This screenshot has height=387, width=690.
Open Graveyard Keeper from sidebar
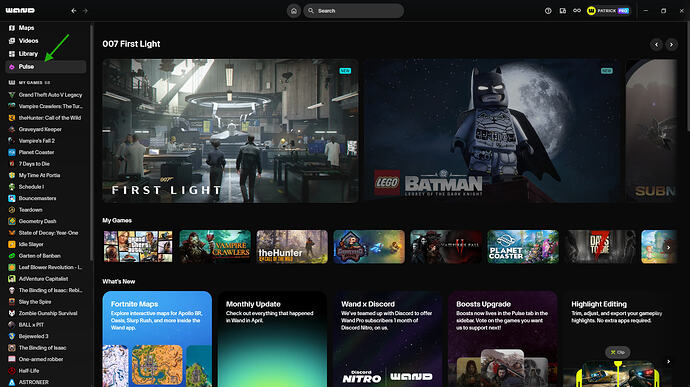click(x=46, y=129)
